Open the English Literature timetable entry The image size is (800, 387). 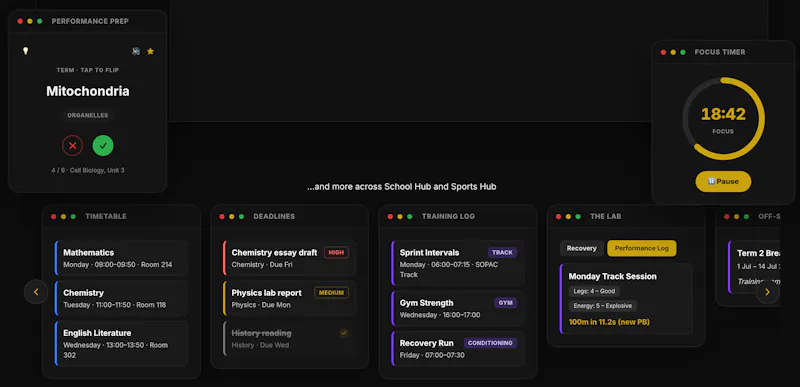coord(121,343)
